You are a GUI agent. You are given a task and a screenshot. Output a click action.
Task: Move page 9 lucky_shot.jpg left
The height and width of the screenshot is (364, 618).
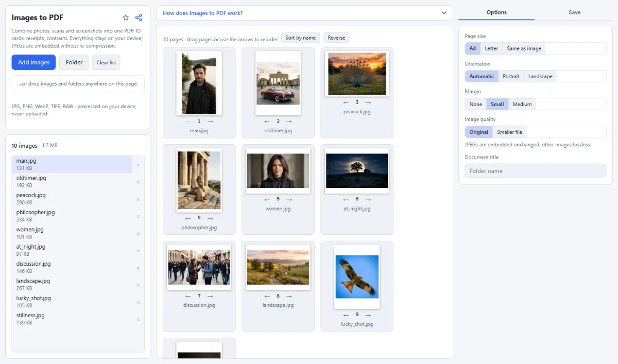[346, 315]
